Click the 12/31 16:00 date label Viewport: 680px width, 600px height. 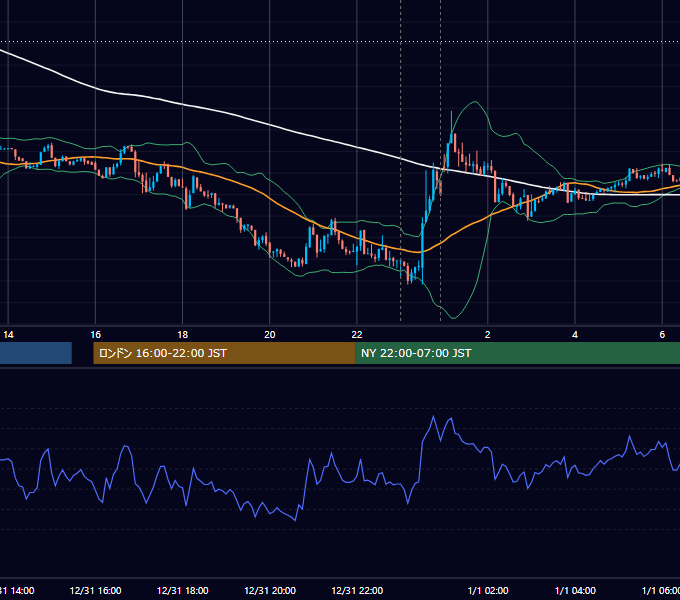coord(95,590)
